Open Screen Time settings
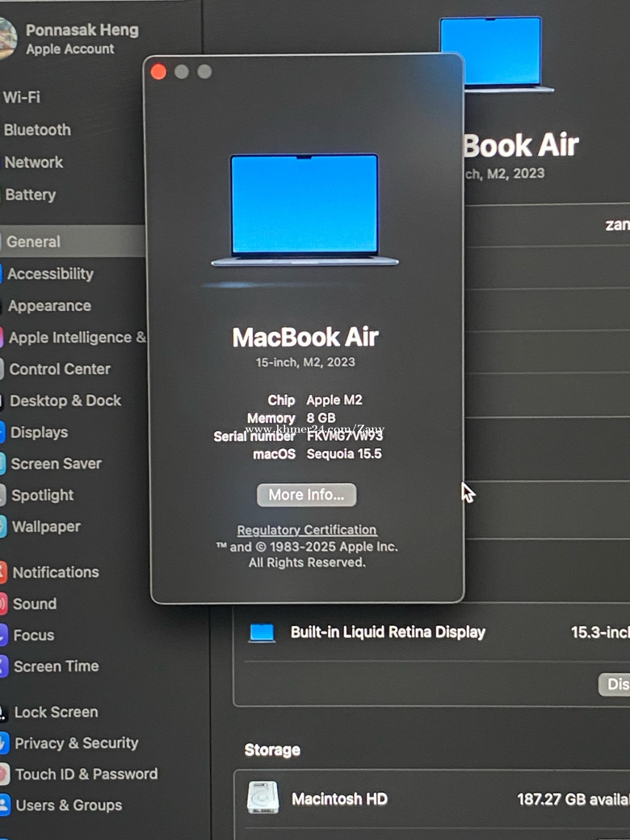The height and width of the screenshot is (840, 630). coord(56,666)
